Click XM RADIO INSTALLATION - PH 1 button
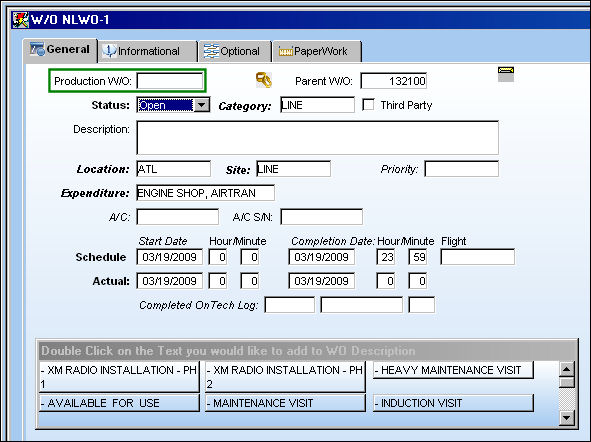 pyautogui.click(x=119, y=377)
